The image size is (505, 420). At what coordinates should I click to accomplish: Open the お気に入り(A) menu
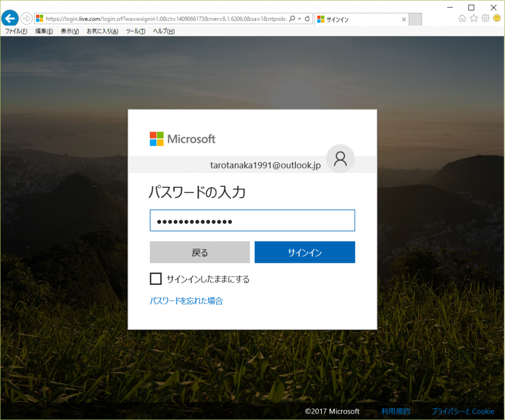[103, 31]
